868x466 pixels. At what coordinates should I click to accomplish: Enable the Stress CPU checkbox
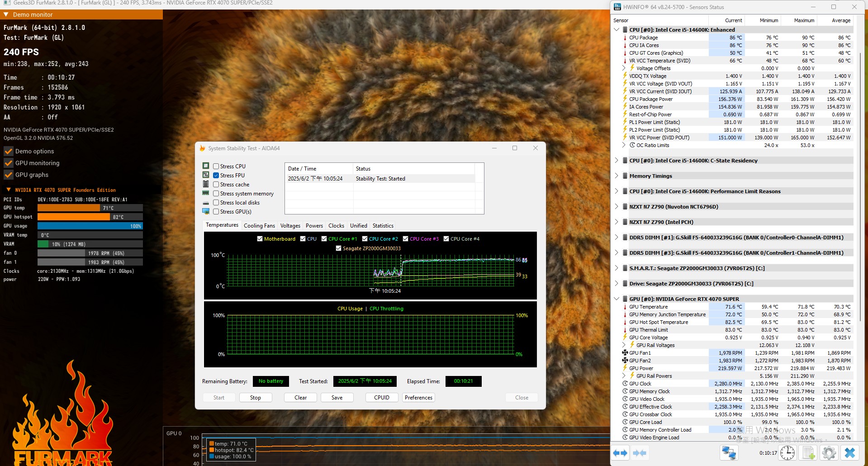tap(216, 166)
